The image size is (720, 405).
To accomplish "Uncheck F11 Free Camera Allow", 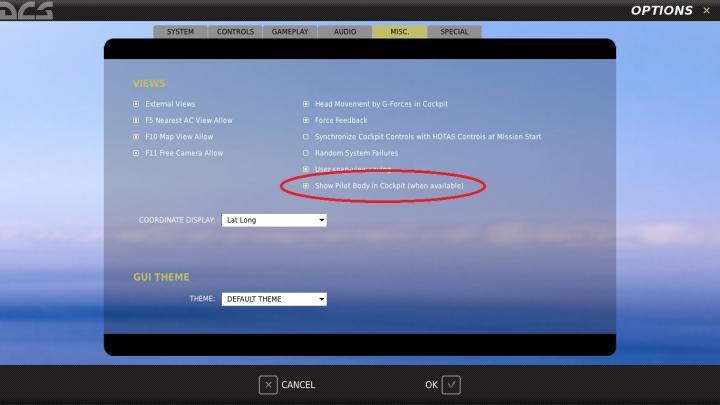I will click(137, 153).
